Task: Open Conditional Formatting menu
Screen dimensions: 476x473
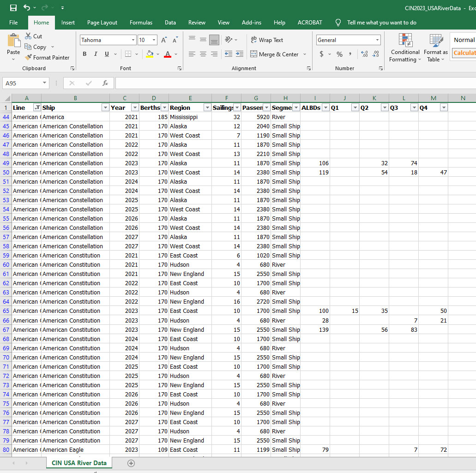Action: pos(405,48)
